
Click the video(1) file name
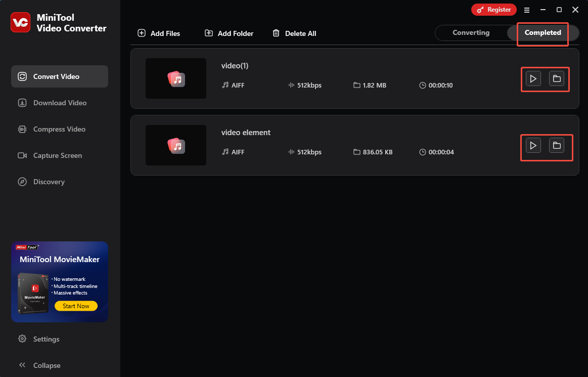click(235, 66)
